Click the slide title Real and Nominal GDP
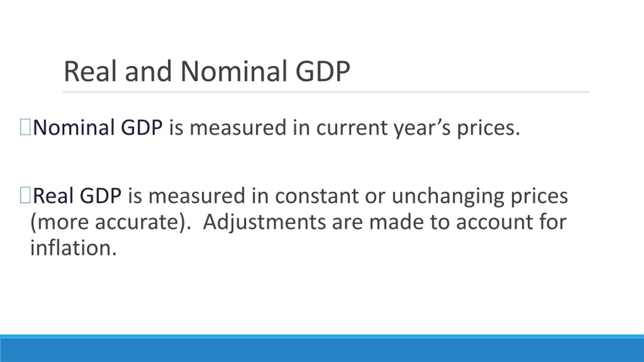644x362 pixels. click(207, 71)
